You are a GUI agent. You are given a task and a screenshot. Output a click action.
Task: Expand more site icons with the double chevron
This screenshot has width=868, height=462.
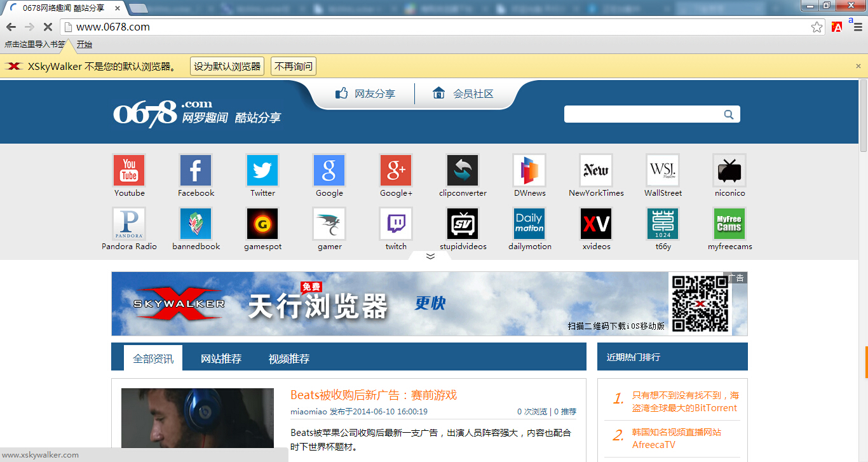click(430, 256)
